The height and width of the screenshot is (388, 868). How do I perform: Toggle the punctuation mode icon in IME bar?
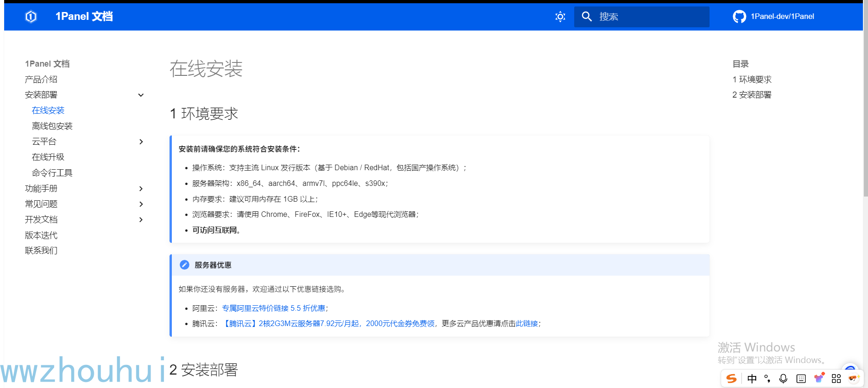767,379
